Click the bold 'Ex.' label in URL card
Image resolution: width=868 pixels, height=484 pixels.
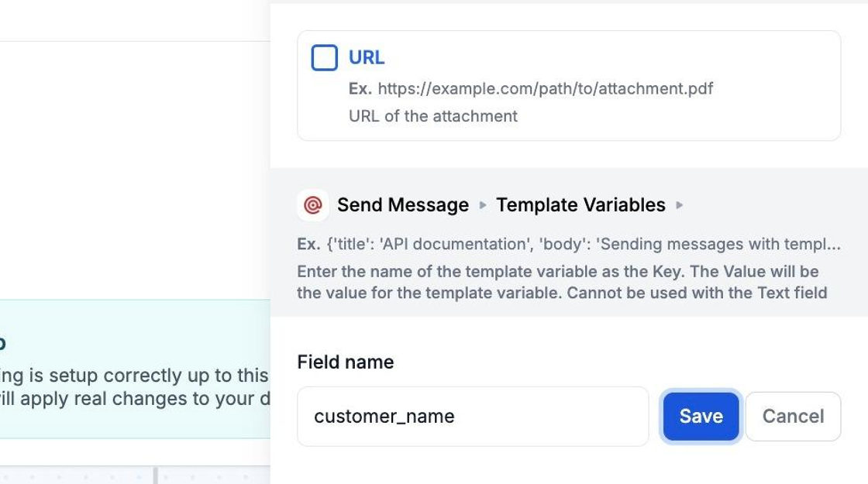click(x=360, y=88)
